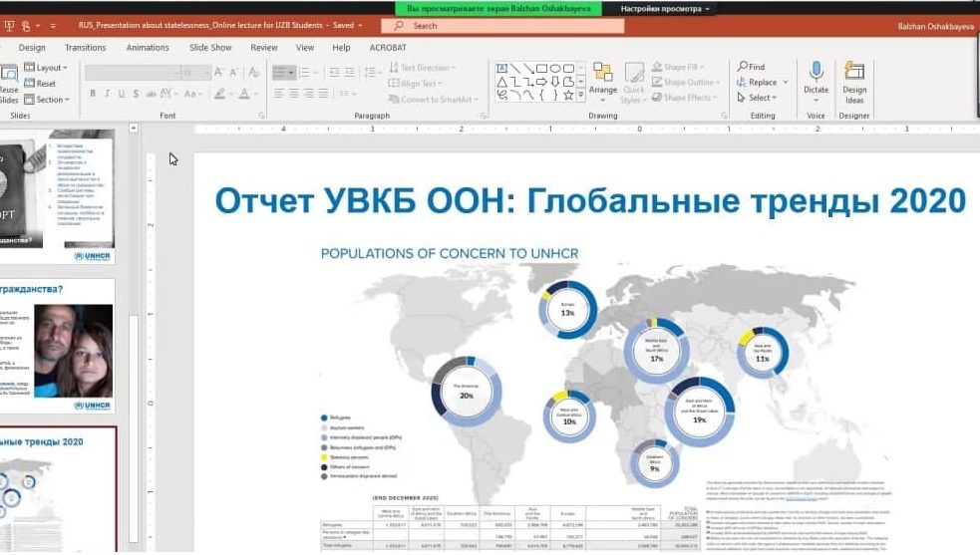Viewport: 980px width, 555px height.
Task: Click the Search input box
Action: point(502,26)
